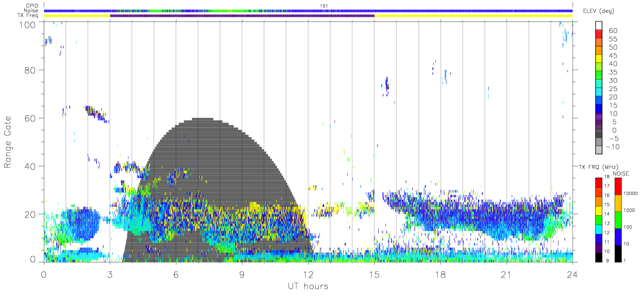Image resolution: width=644 pixels, height=297 pixels.
Task: Click the 25 label on ELEV color bar
Action: (x=614, y=89)
